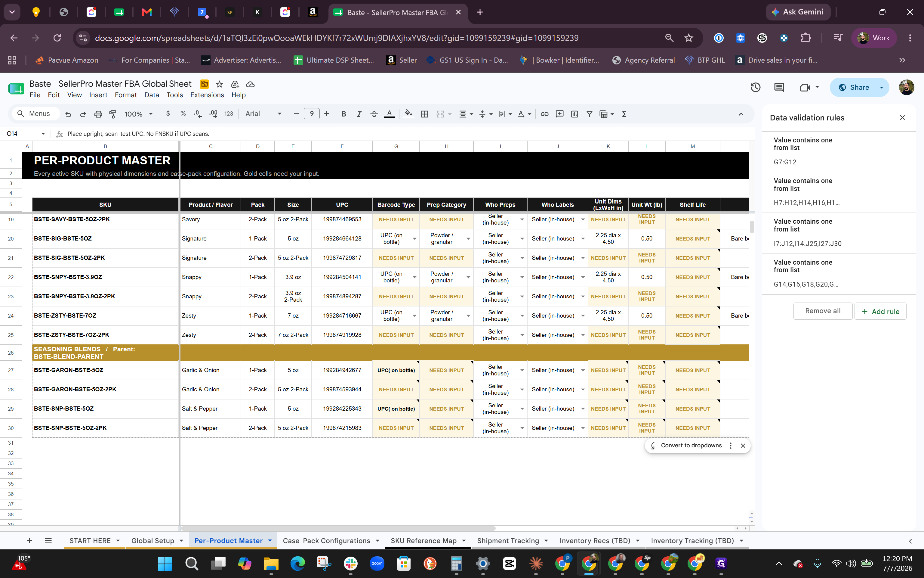Create a filter icon
Viewport: 924px width, 578px height.
[589, 114]
